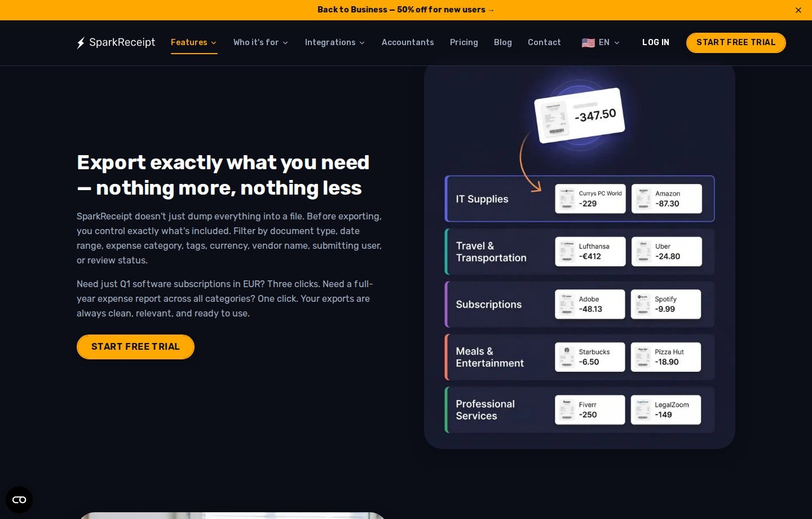Screen dimensions: 812x519
Task: Click the receipt icon on the Spotify card
Action: [643, 305]
